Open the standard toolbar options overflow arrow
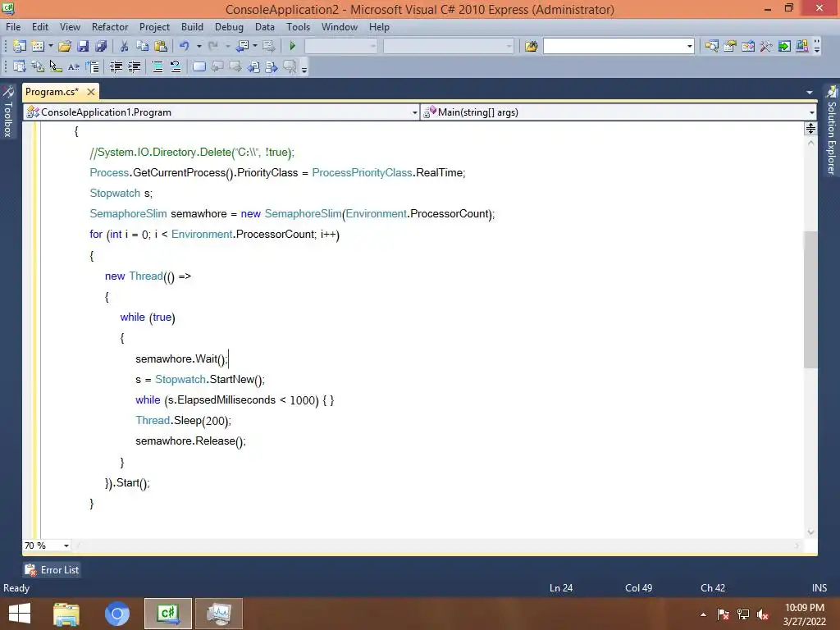The height and width of the screenshot is (630, 840). pos(817,47)
